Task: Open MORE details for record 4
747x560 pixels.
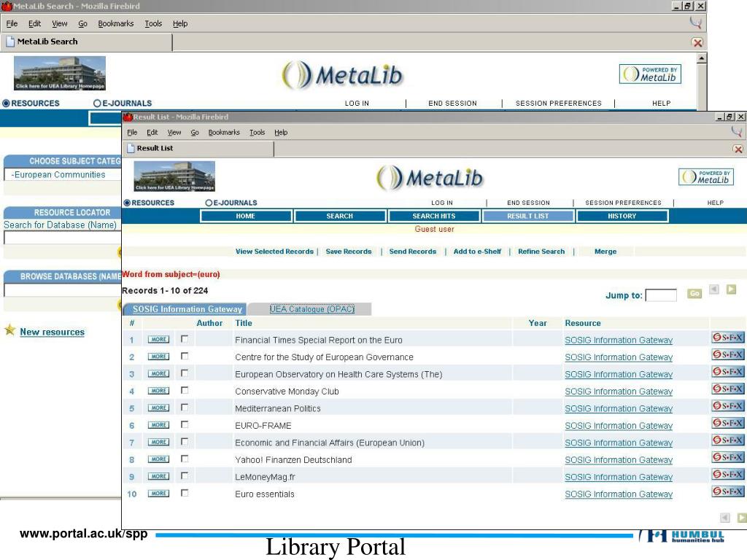Action: coord(158,391)
